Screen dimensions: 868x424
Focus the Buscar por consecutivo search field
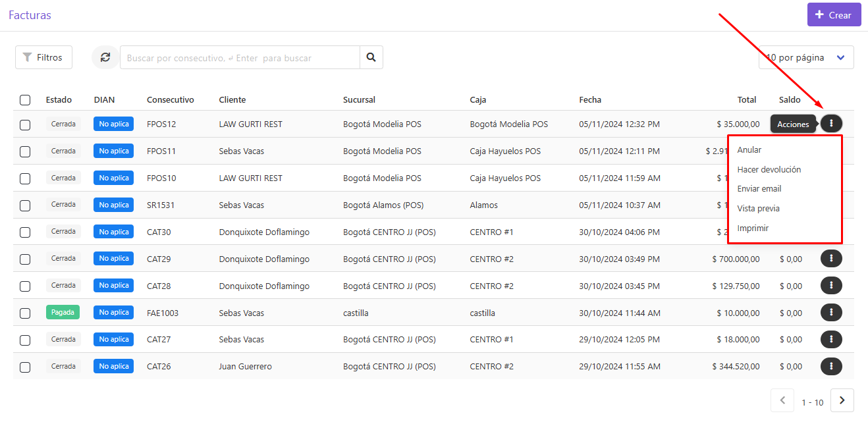[240, 57]
